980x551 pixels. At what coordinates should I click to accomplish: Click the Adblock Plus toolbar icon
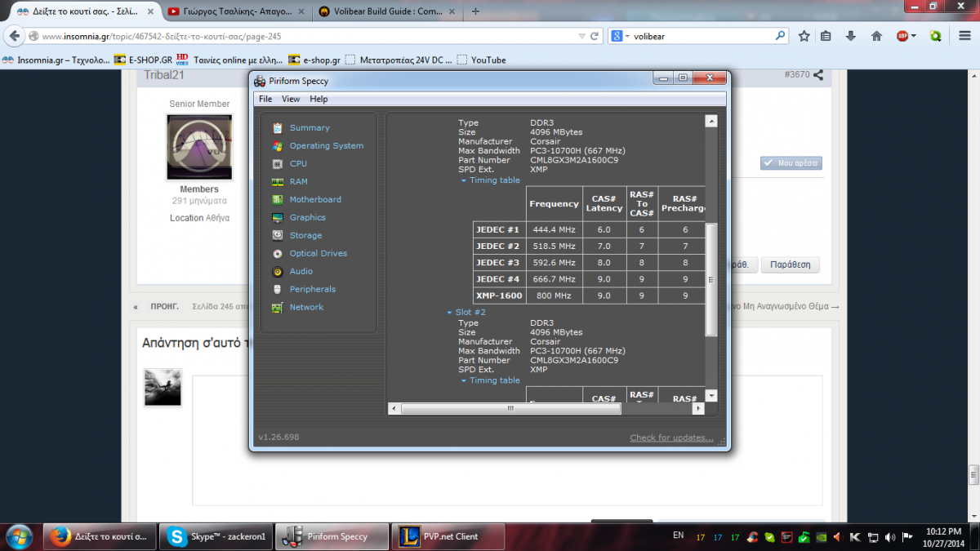[x=902, y=36]
